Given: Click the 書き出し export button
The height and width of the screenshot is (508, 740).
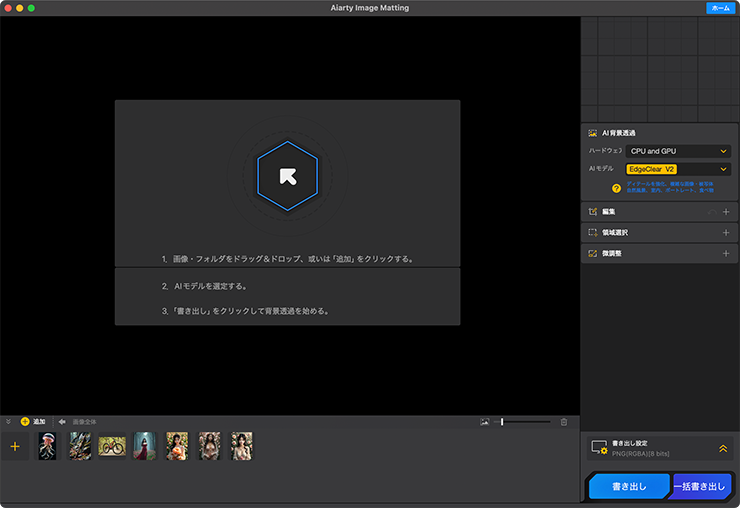Looking at the screenshot, I should pyautogui.click(x=629, y=486).
